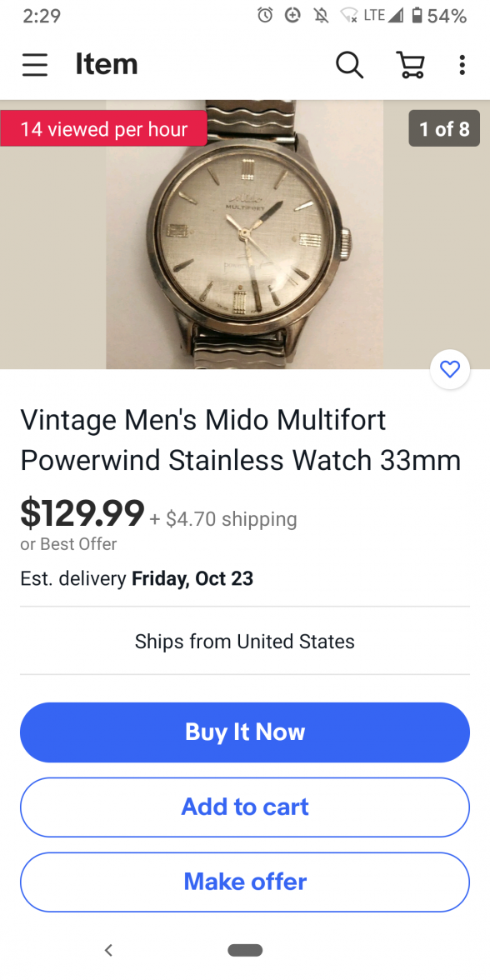Tap the home pill navigation handle
Screen dimensions: 490x980
point(245,950)
